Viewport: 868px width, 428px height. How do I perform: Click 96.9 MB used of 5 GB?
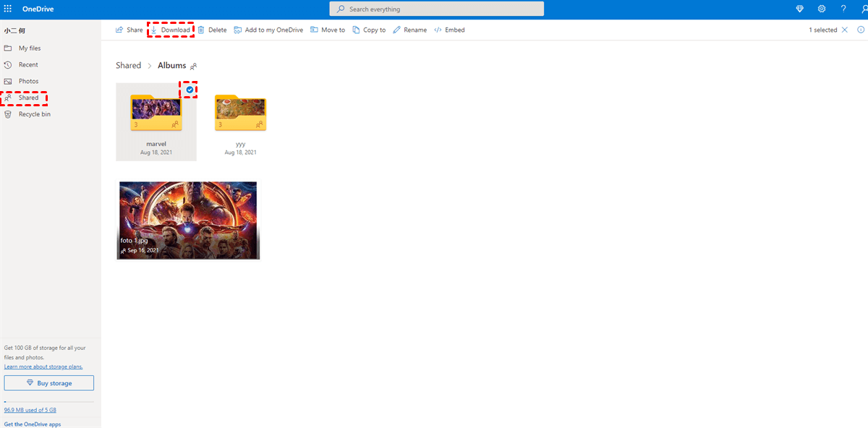pos(30,410)
